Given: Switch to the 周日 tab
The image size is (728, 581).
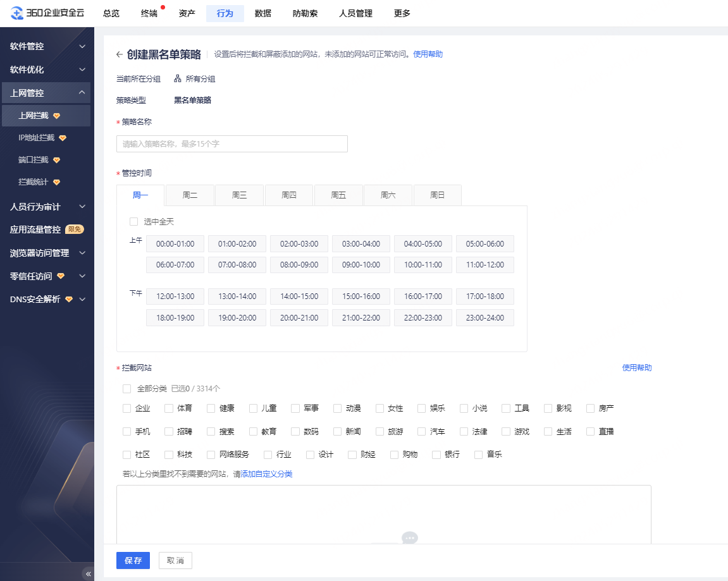Looking at the screenshot, I should [437, 195].
